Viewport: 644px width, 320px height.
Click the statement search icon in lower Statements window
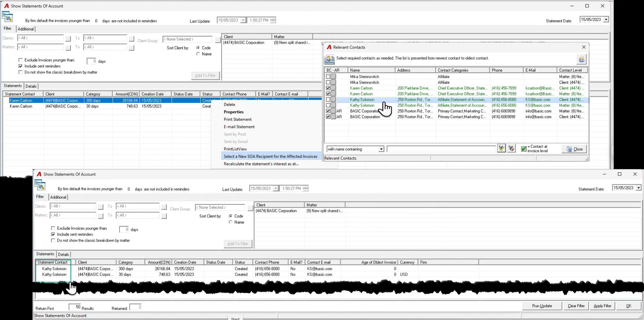40,185
